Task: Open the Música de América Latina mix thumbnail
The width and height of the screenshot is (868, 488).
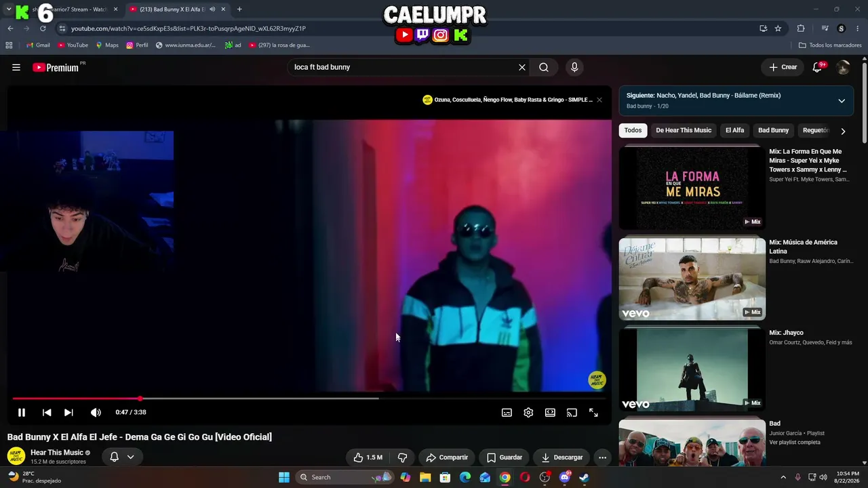Action: coord(692,279)
